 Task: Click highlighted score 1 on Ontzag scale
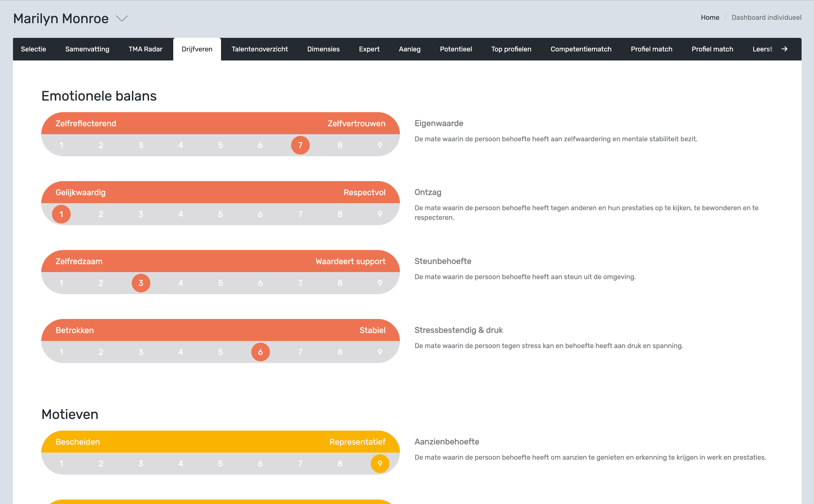coord(61,214)
